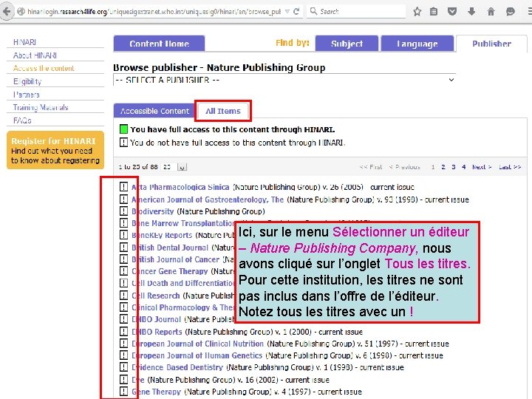Open British Journal of Cancer link
Viewport: 532px width, 399px height.
tap(176, 259)
